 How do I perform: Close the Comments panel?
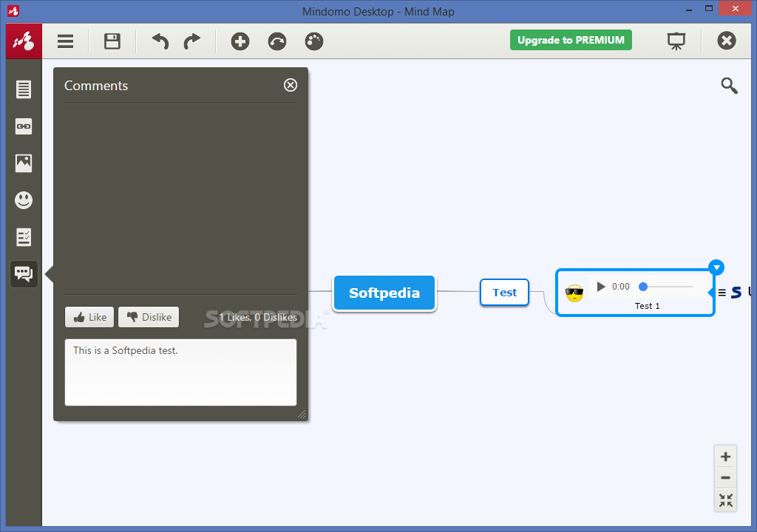(x=290, y=85)
